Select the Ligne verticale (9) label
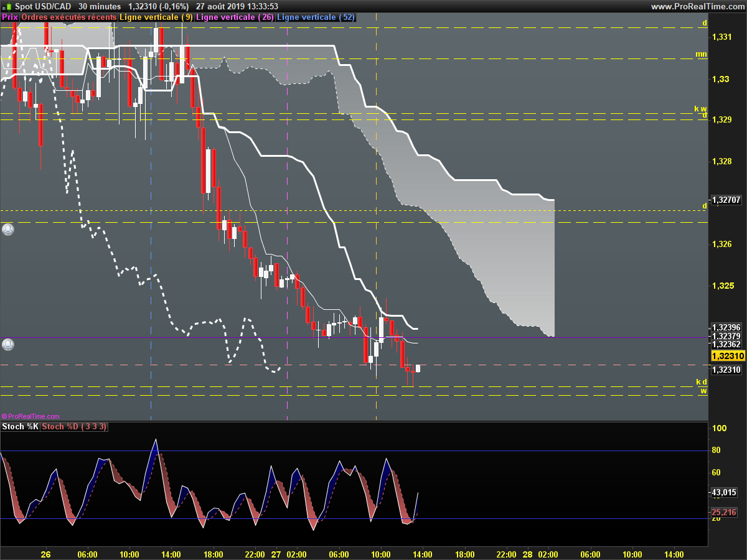The height and width of the screenshot is (560, 747). 156,17
